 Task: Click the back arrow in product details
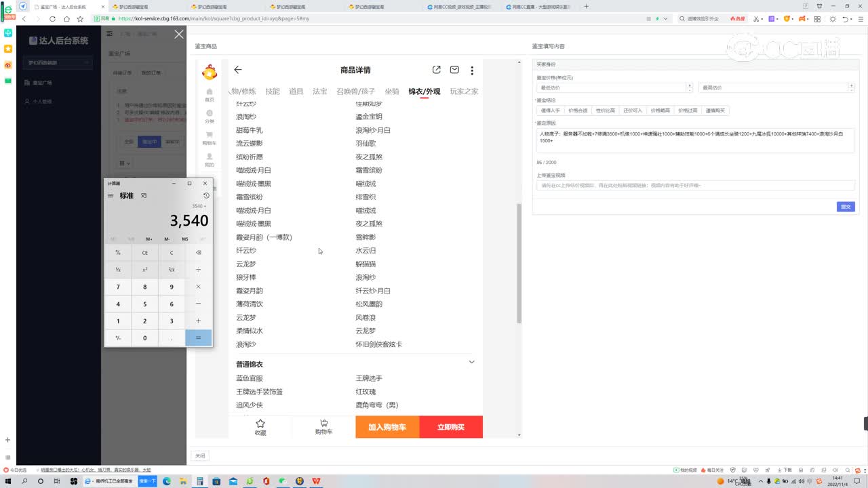coord(238,70)
